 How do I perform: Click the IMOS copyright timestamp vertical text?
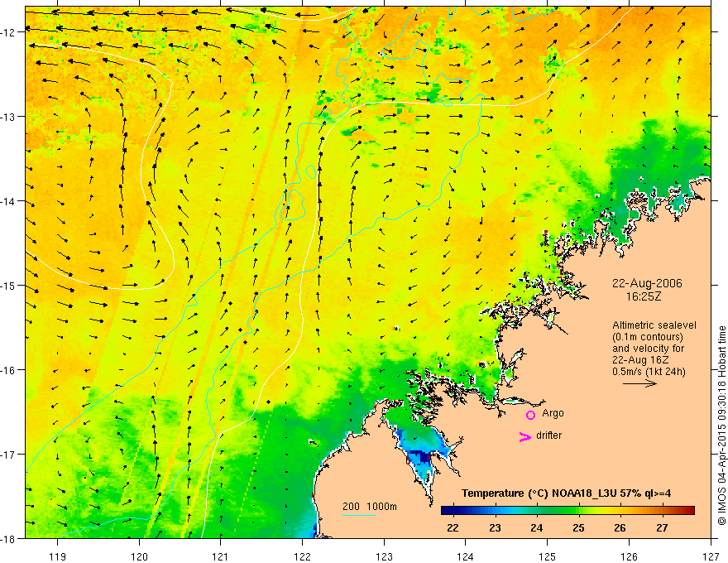721,426
